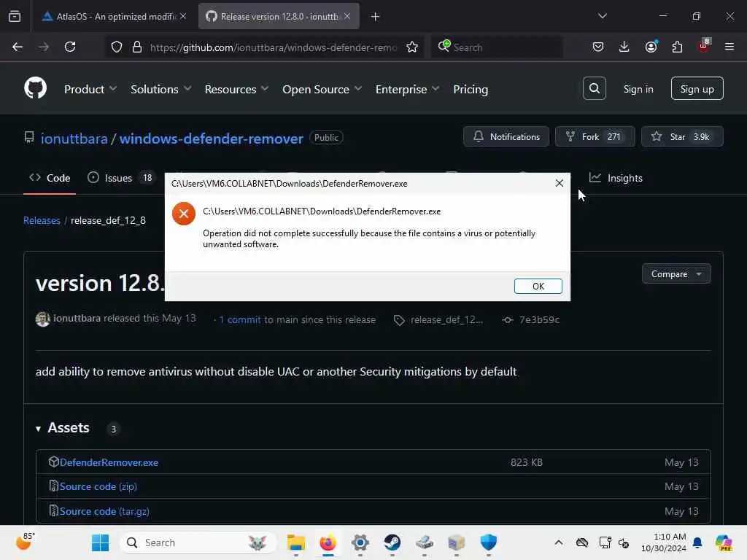Open list all tabs chevron
The image size is (747, 560).
(602, 16)
